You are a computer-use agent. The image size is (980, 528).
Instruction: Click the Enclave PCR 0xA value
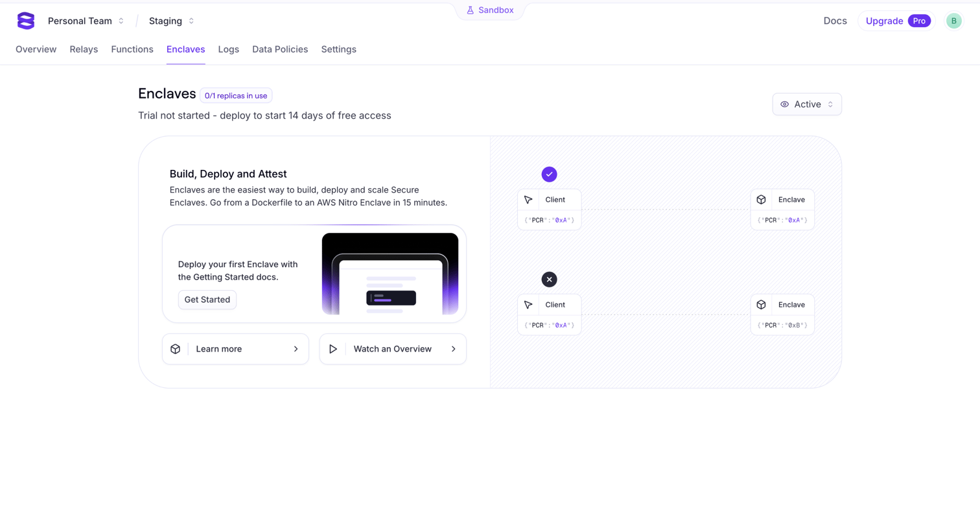(x=782, y=221)
